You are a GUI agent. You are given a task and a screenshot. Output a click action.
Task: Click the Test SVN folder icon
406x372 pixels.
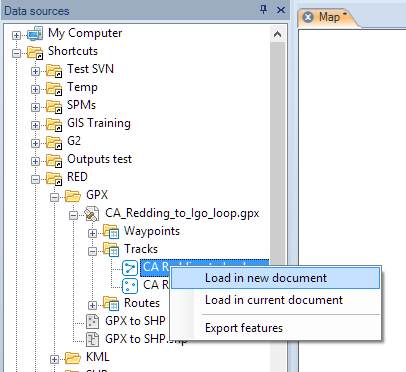(54, 70)
